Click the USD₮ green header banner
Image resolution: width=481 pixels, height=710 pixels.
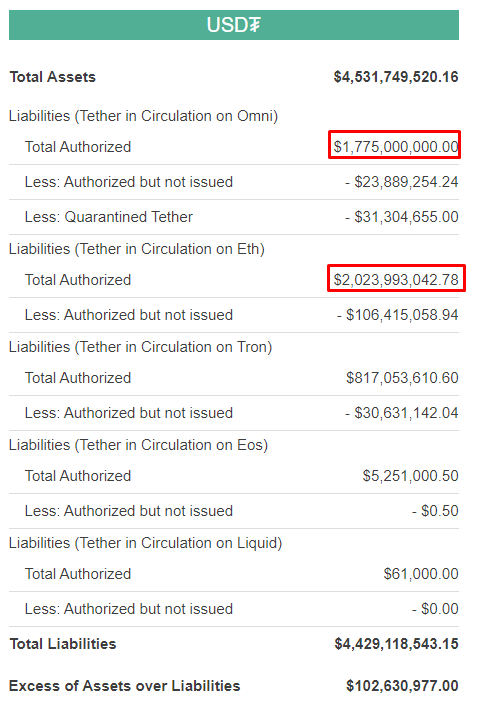234,25
